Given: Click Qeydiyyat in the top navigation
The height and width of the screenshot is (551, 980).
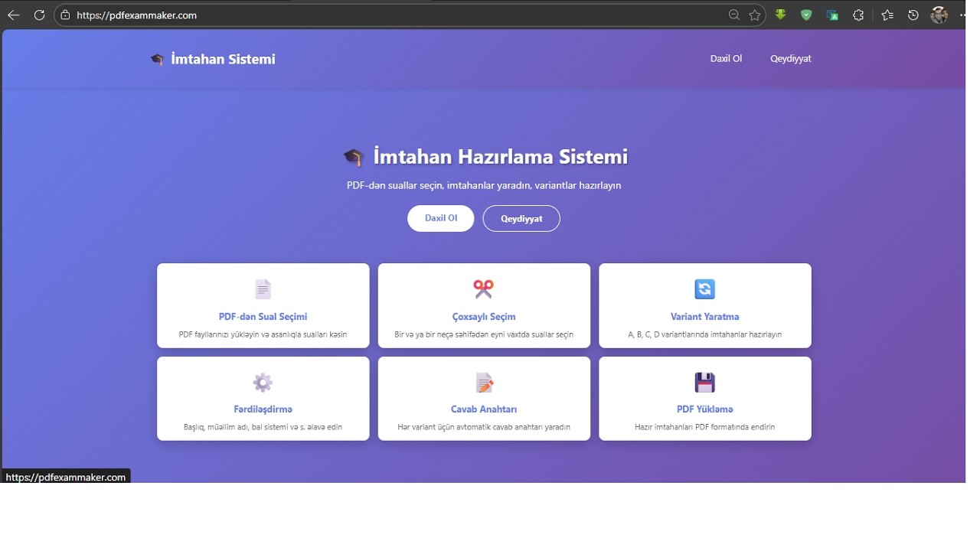Looking at the screenshot, I should (790, 58).
